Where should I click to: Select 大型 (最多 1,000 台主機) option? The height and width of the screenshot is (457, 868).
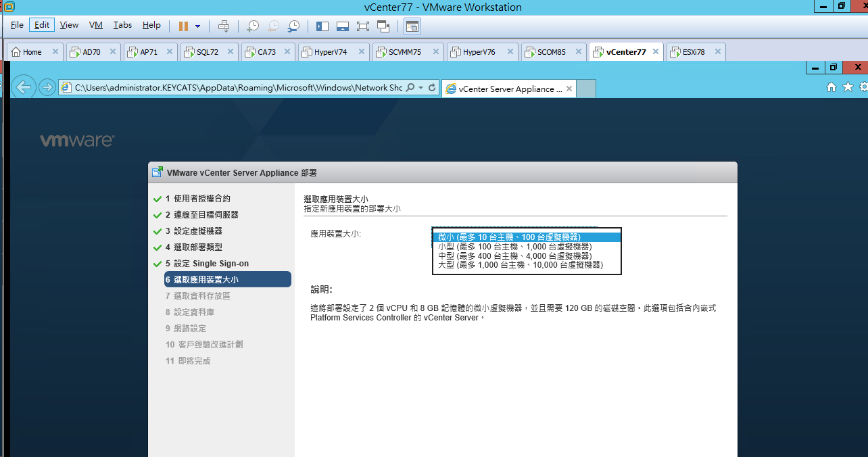526,266
